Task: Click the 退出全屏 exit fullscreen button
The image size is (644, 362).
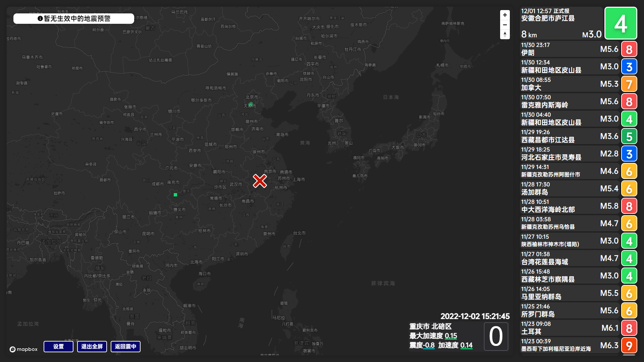Action: (x=92, y=347)
